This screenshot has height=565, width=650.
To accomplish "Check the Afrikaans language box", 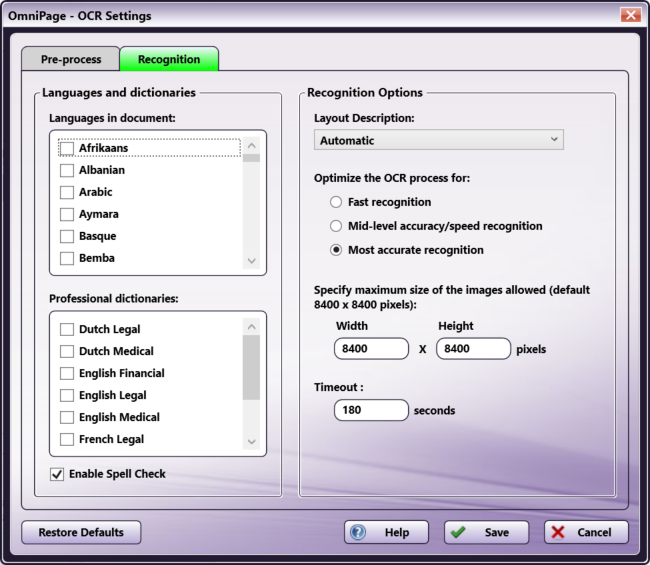I will tap(67, 148).
